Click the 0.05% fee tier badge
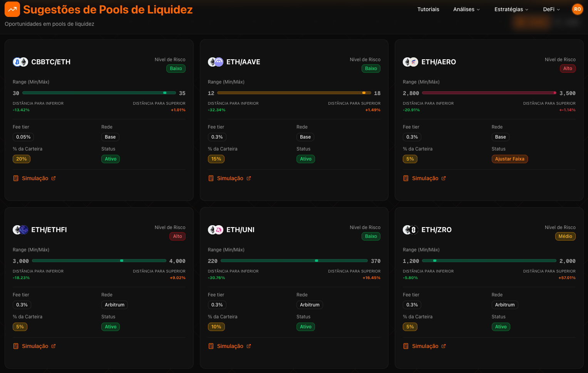Screen dimensions: 588x373 point(23,137)
